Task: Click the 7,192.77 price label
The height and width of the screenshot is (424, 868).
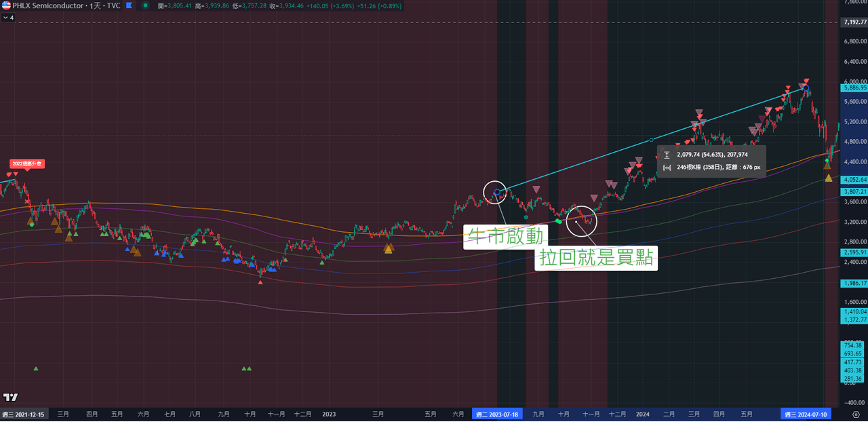Action: (854, 22)
